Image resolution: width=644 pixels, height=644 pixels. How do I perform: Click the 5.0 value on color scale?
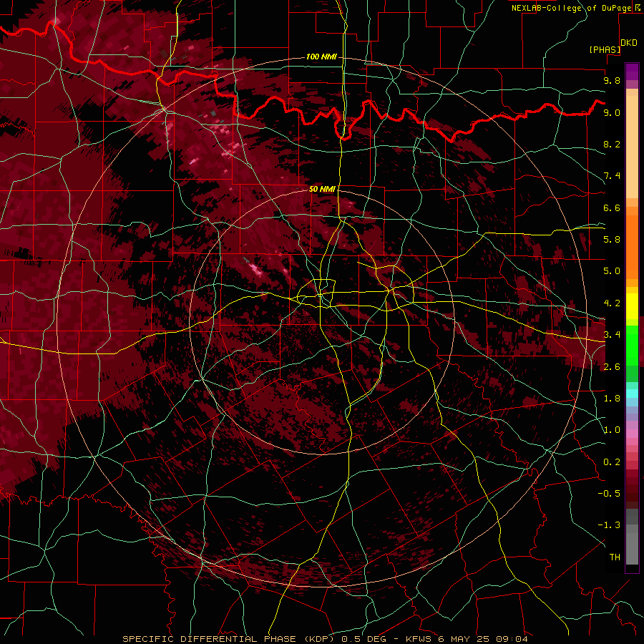point(612,271)
